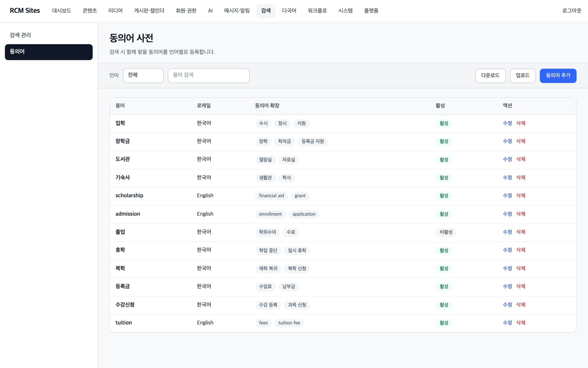
Task: Open the 게시판·캘린더 menu
Action: point(149,11)
